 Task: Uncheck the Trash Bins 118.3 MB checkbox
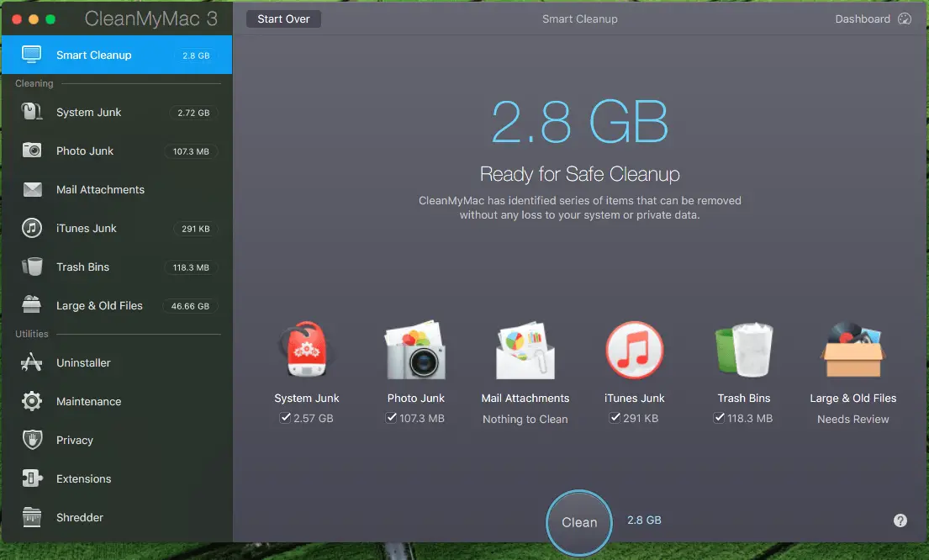click(719, 418)
